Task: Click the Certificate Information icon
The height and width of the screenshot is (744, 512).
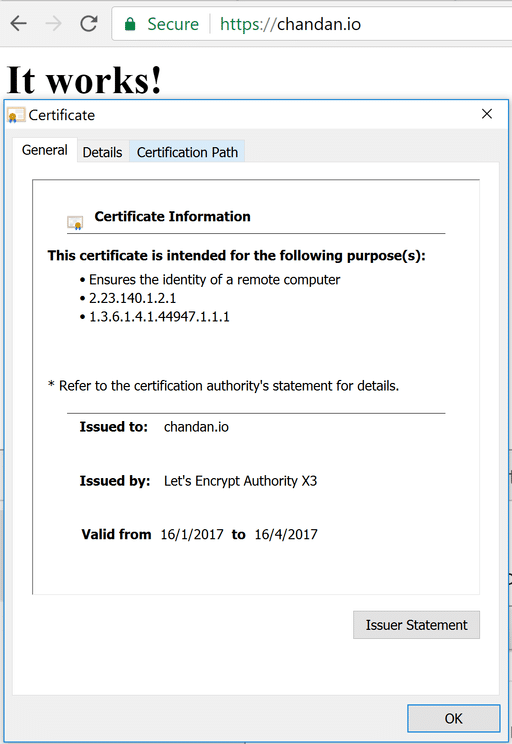Action: (75, 222)
